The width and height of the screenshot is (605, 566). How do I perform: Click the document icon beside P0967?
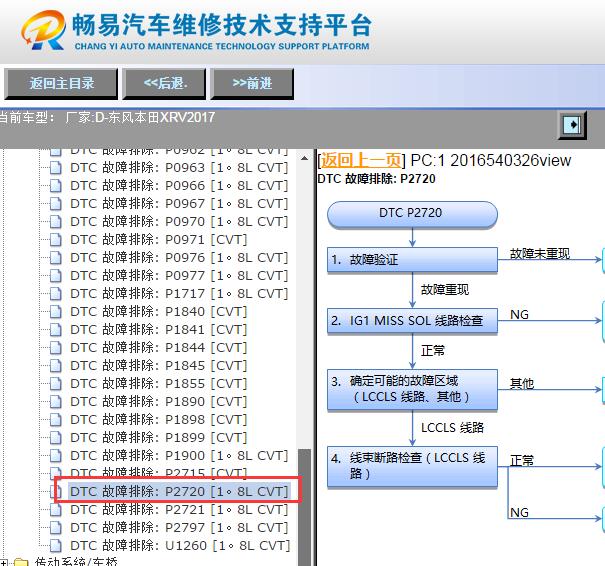point(56,204)
